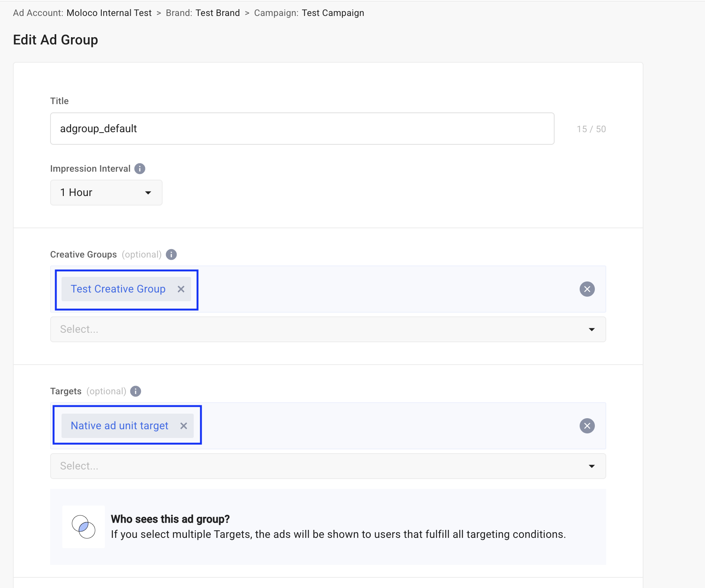The width and height of the screenshot is (705, 588).
Task: Click the Venn diagram targeting icon
Action: 84,526
